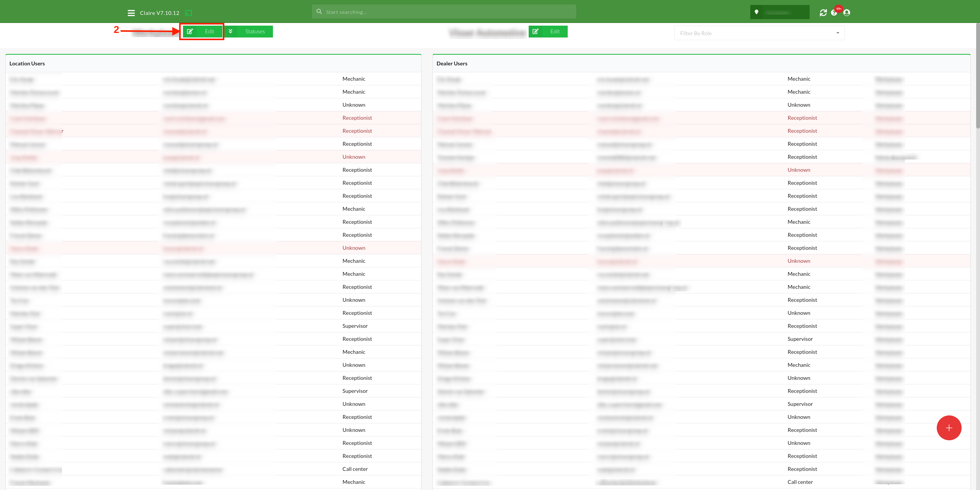Viewport: 980px width, 490px height.
Task: Click the Claire V7.10.12 app title
Action: (160, 13)
